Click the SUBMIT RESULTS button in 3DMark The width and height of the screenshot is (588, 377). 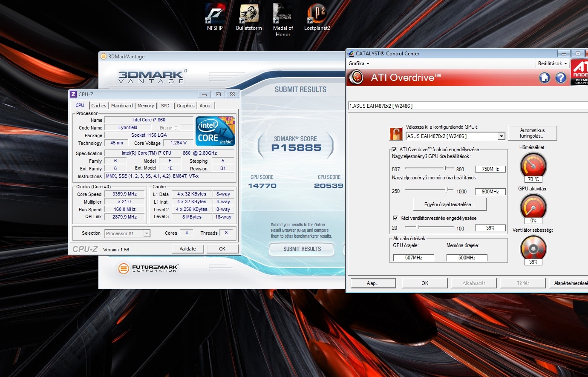coord(302,249)
